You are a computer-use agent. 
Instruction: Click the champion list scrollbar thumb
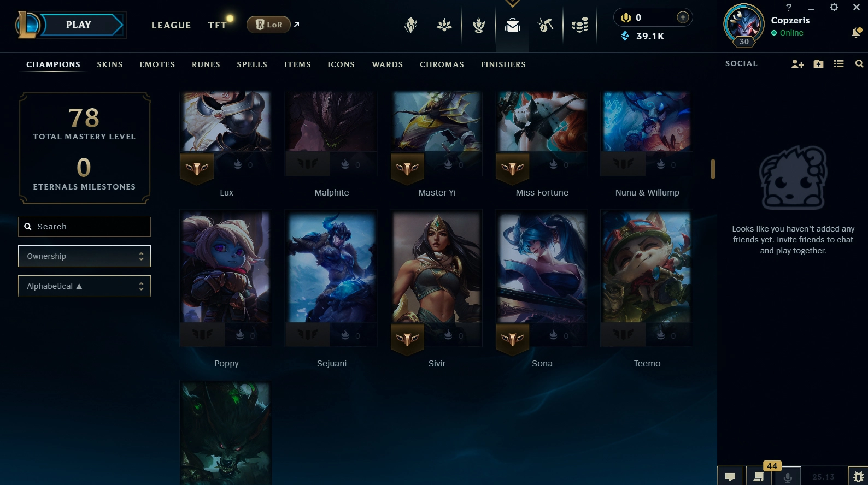(713, 169)
